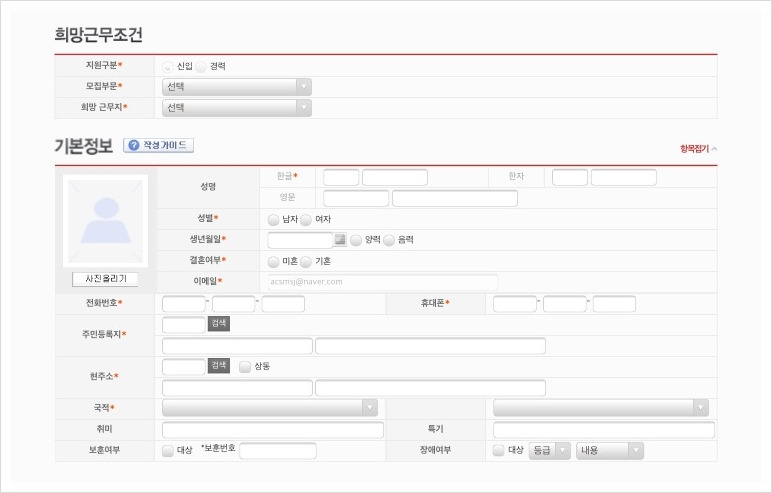Collapse section with 항목접기 link
This screenshot has width=772, height=493.
[698, 149]
